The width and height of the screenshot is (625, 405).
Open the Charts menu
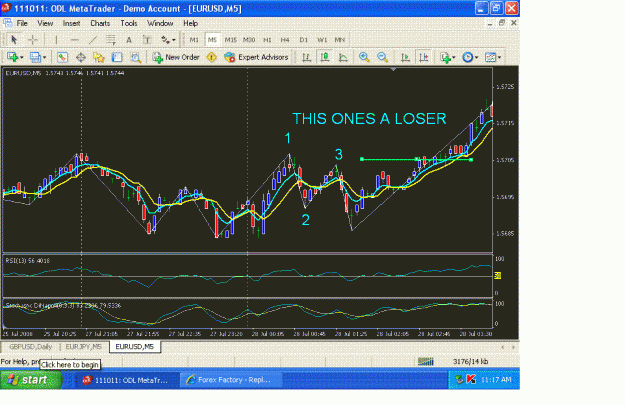coord(100,24)
